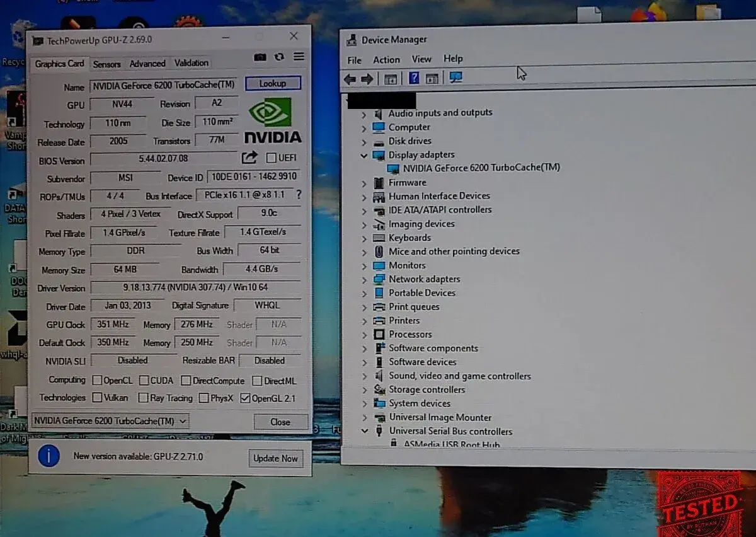Toggle the Ray Tracing checkbox
756x537 pixels.
(x=143, y=398)
